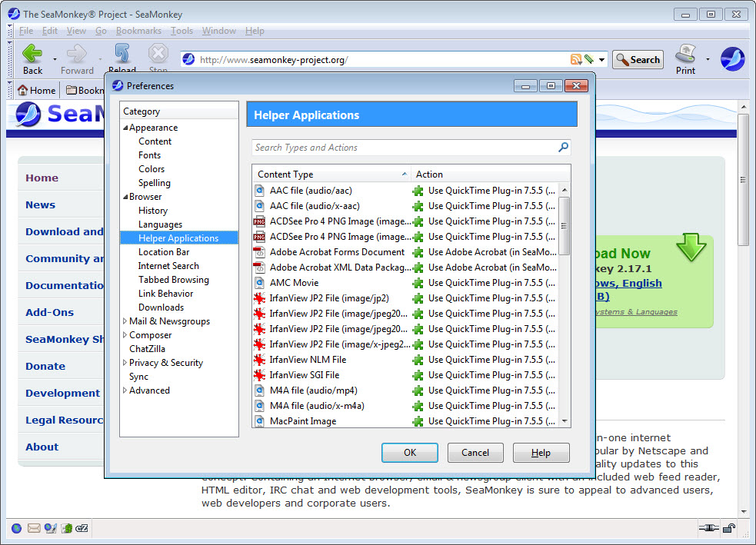The image size is (756, 545).
Task: Click the IrfanView icon for IrfanView NLM File
Action: pos(259,360)
